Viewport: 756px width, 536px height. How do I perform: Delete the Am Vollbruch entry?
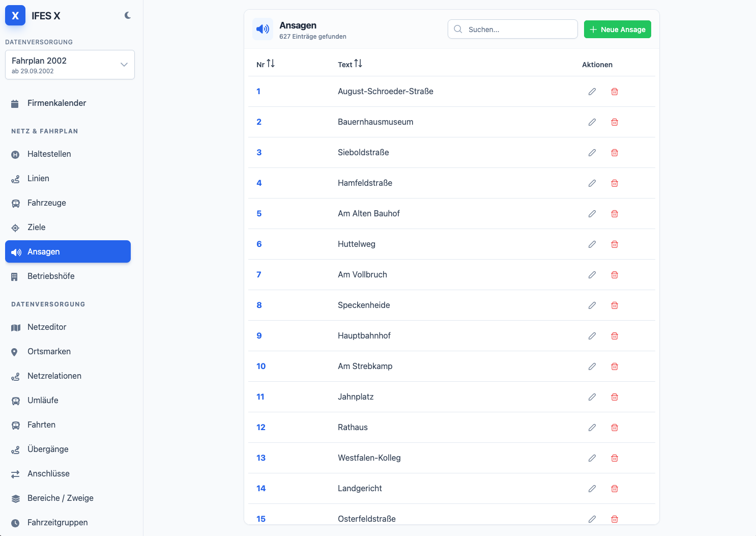(x=615, y=275)
